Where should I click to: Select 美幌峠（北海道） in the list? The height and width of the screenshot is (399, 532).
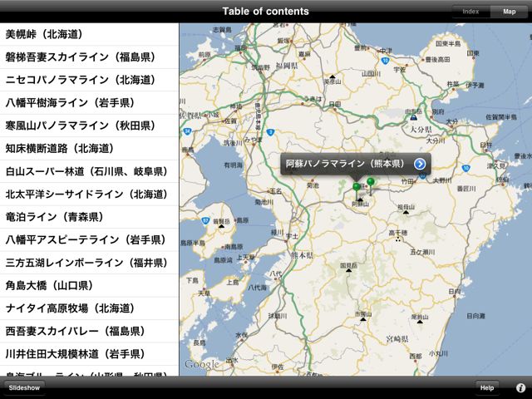coord(89,34)
